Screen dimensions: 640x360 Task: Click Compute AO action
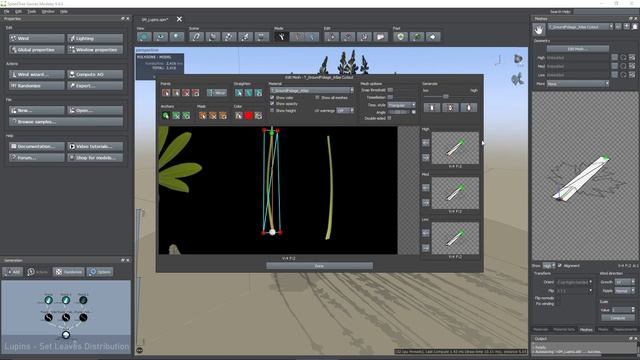point(95,75)
